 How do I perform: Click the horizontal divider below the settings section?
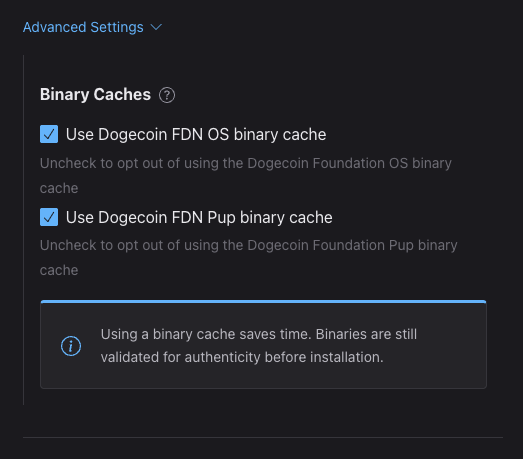point(263,437)
